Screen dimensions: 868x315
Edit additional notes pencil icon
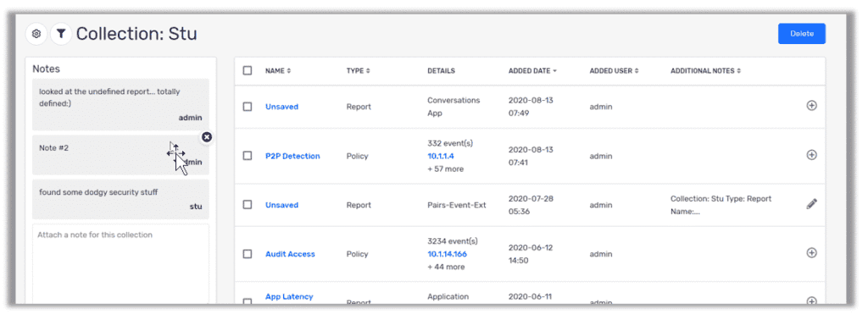pos(811,204)
